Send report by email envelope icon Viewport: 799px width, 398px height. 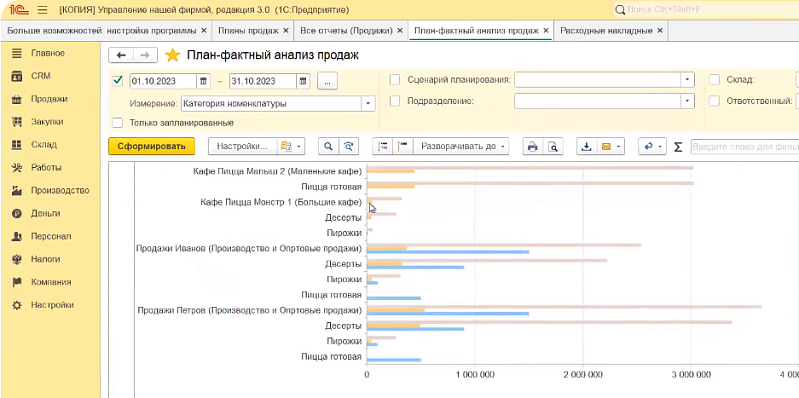point(606,146)
